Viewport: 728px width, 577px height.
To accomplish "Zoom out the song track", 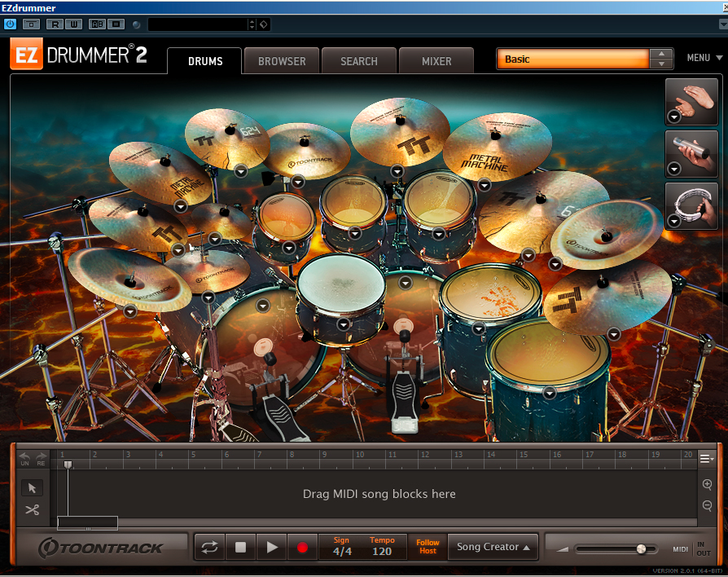I will tap(707, 505).
